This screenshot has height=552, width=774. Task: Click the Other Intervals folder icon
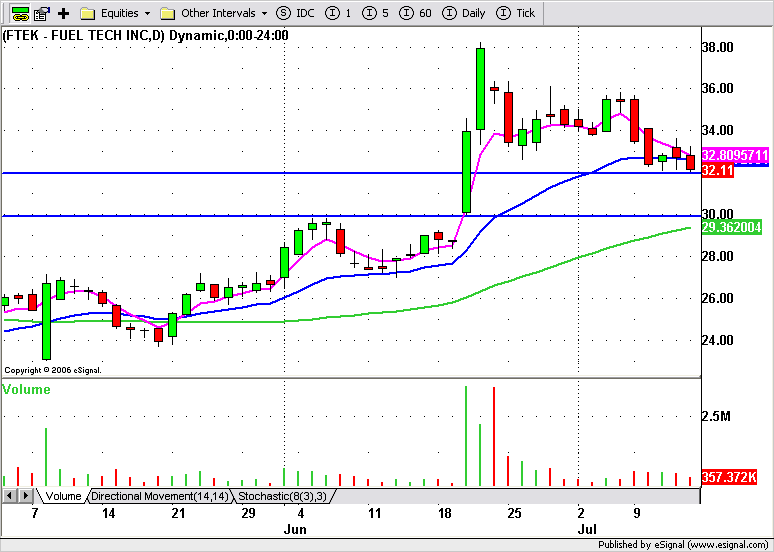tap(168, 13)
